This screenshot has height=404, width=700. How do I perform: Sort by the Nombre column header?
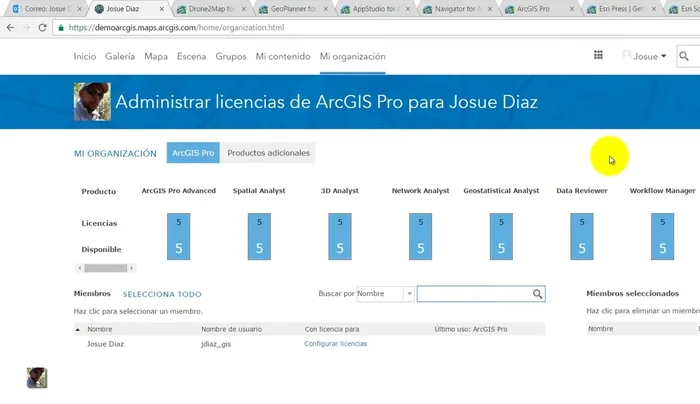pos(100,329)
